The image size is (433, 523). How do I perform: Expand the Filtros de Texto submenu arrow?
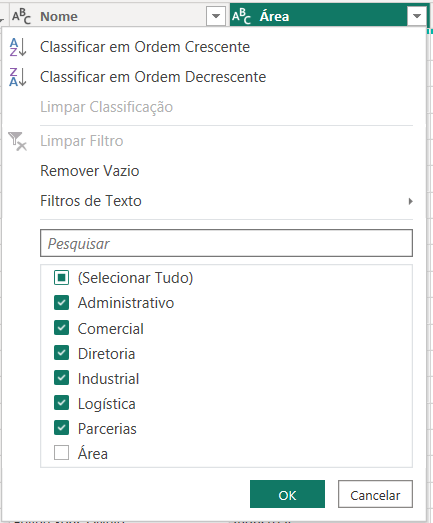click(x=410, y=201)
